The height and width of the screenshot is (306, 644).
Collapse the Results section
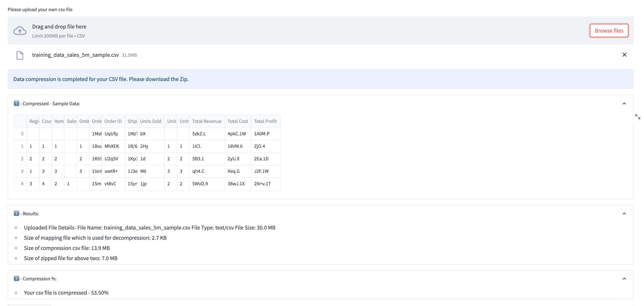click(624, 213)
